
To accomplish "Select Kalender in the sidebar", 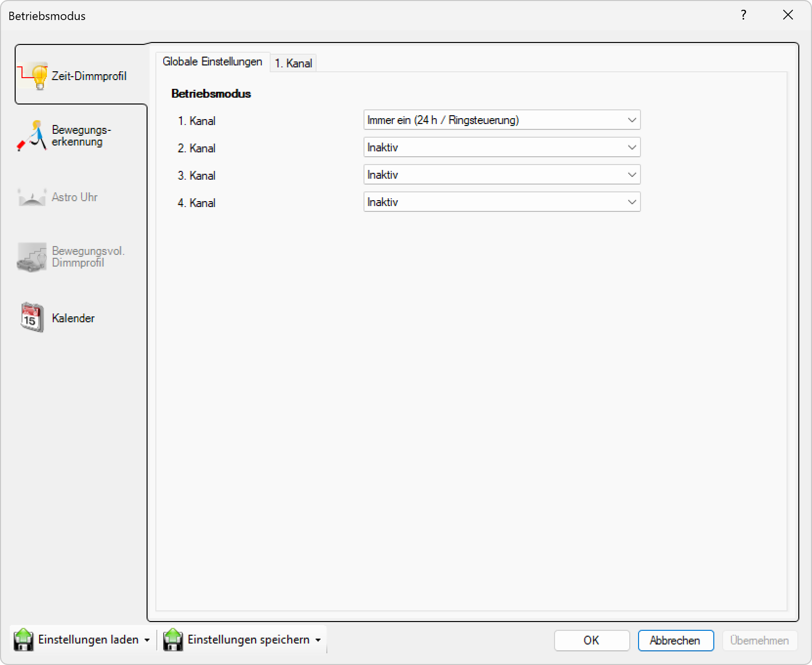I will click(81, 318).
